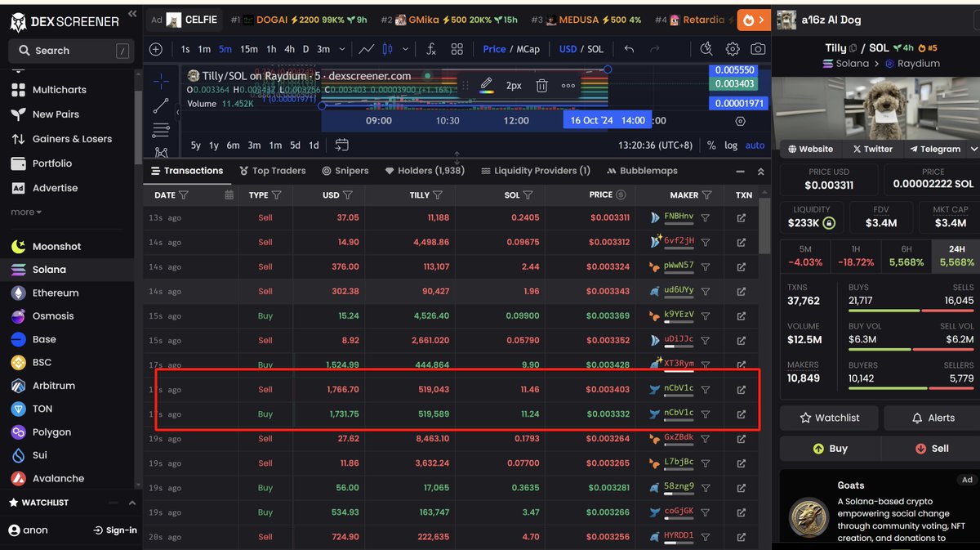980x550 pixels.
Task: Filter transactions by MAKER column
Action: (x=706, y=195)
